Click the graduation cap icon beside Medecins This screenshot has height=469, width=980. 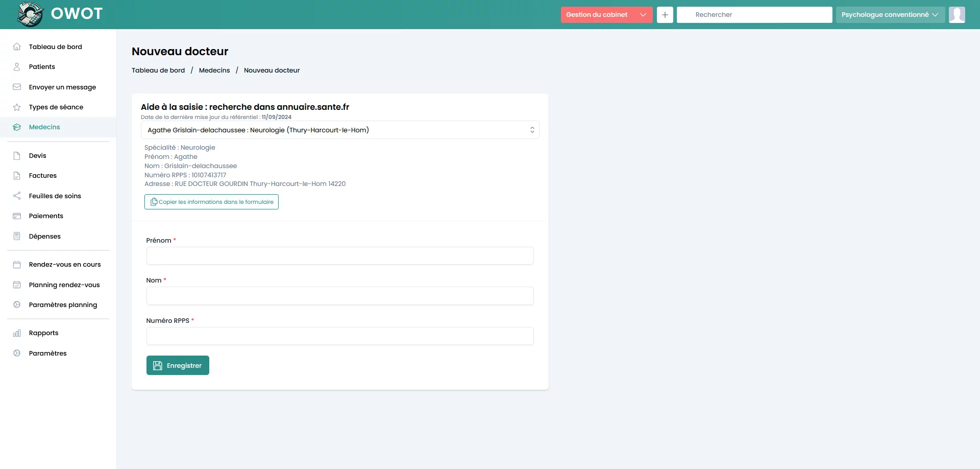point(17,127)
